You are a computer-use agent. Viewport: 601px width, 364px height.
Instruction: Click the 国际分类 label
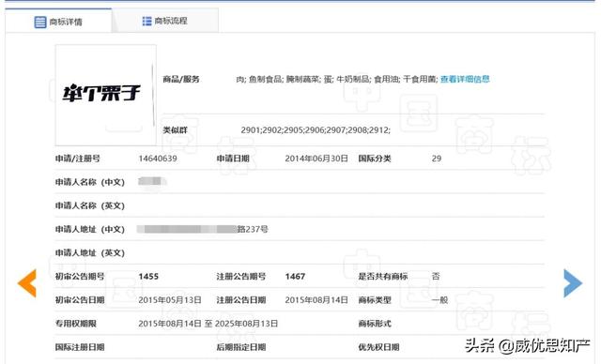tap(375, 159)
